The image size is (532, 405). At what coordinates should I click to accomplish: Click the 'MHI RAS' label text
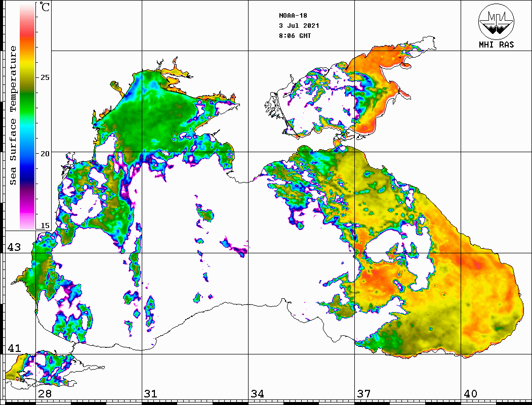[x=496, y=44]
